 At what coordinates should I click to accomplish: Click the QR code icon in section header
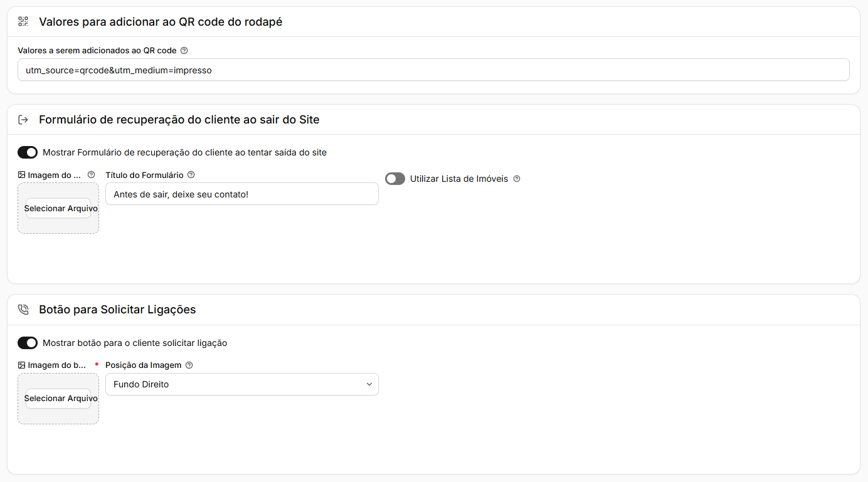pyautogui.click(x=23, y=22)
